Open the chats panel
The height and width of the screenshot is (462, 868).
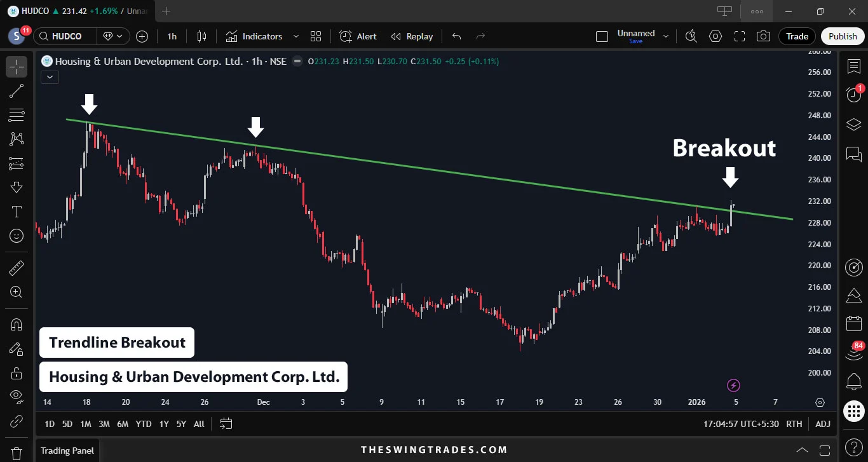854,154
